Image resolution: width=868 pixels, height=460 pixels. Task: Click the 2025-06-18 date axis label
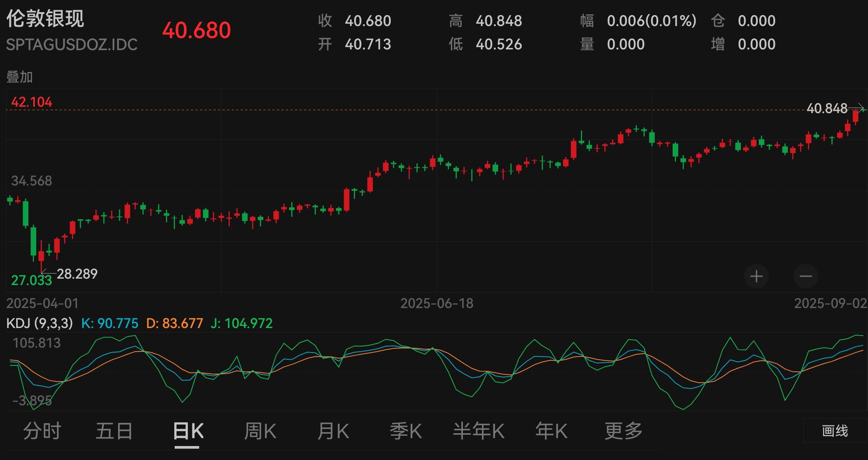pyautogui.click(x=436, y=304)
